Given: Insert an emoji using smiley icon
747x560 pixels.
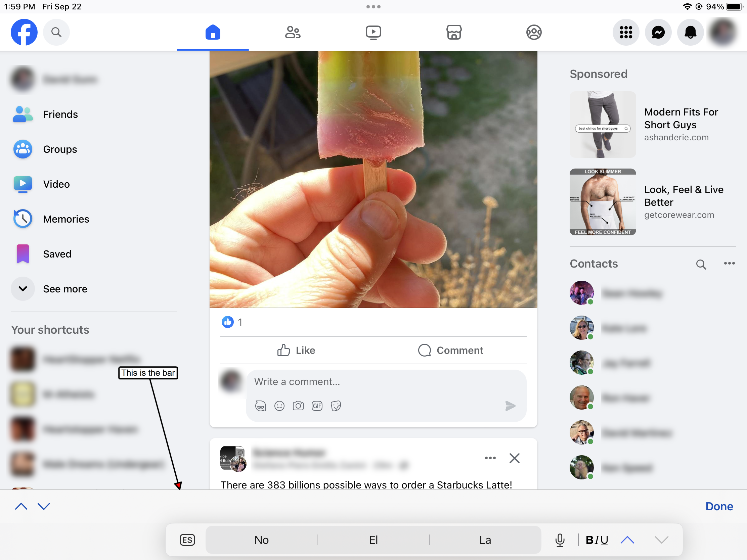Looking at the screenshot, I should pos(279,406).
